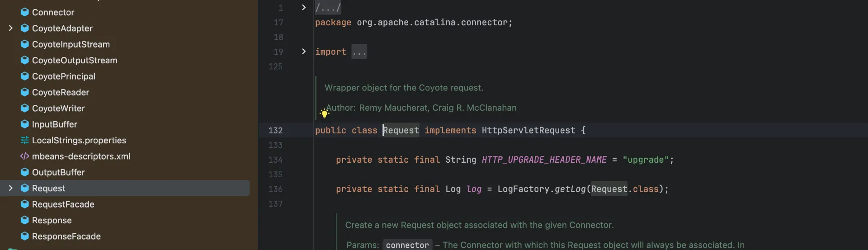
Task: Open InputBuffer in the project tree
Action: click(55, 124)
